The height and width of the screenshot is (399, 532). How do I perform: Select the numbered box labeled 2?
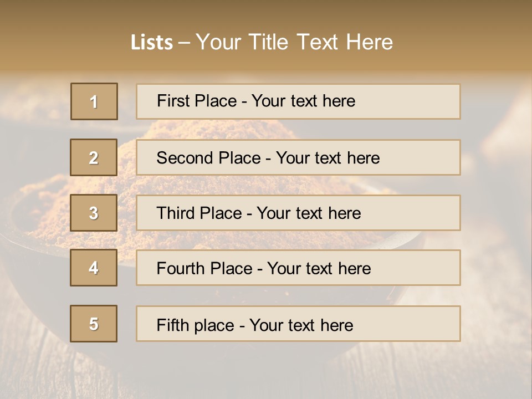[x=94, y=157]
